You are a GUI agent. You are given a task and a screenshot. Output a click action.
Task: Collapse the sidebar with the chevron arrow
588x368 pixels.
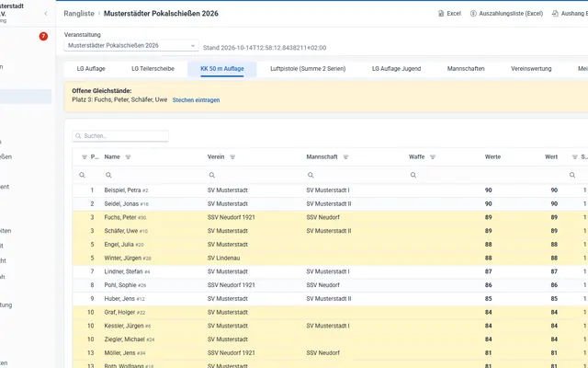click(x=46, y=14)
